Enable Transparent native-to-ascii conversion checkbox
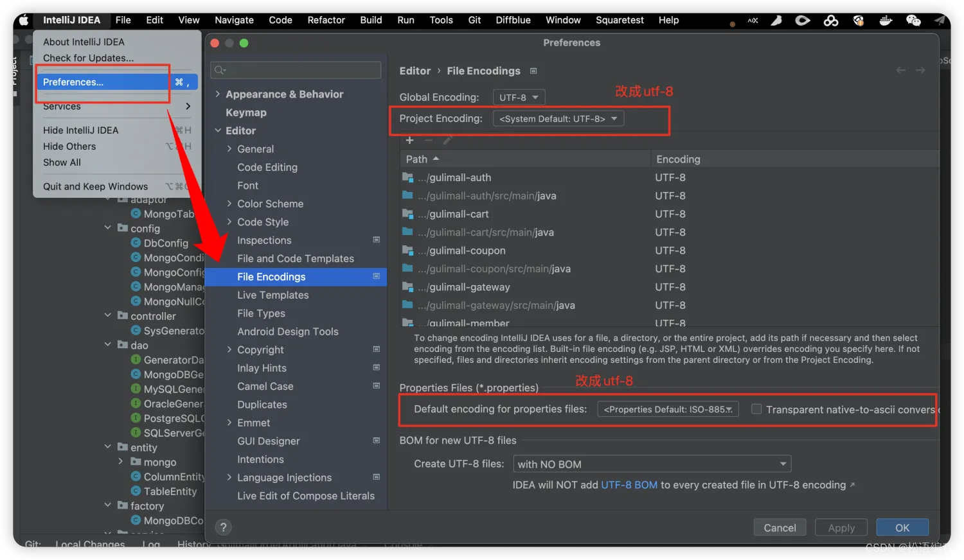The height and width of the screenshot is (560, 964). coord(756,409)
